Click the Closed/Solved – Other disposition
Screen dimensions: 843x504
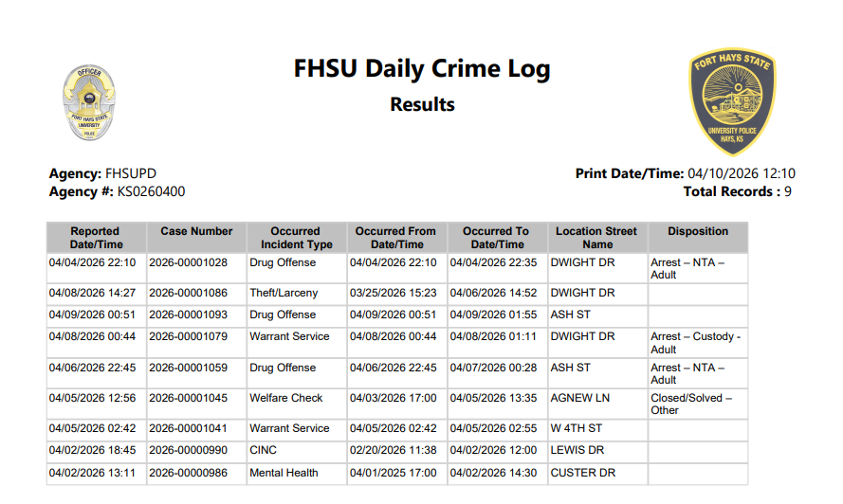tap(691, 404)
